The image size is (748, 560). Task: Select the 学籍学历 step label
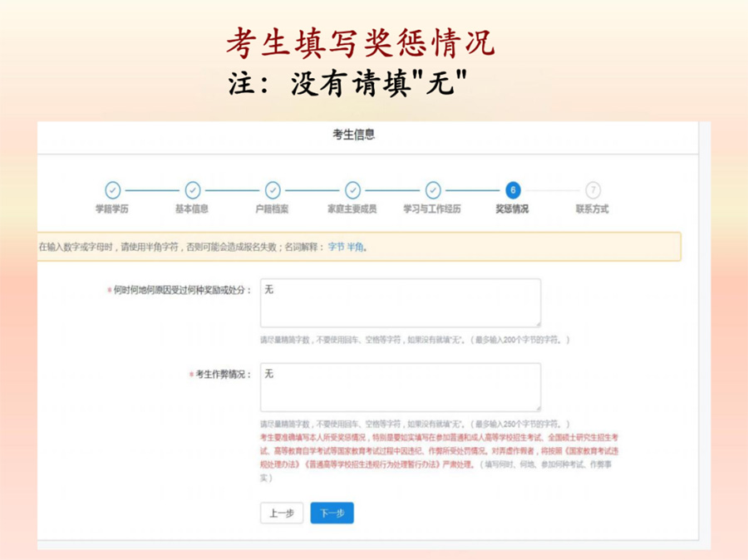(112, 209)
